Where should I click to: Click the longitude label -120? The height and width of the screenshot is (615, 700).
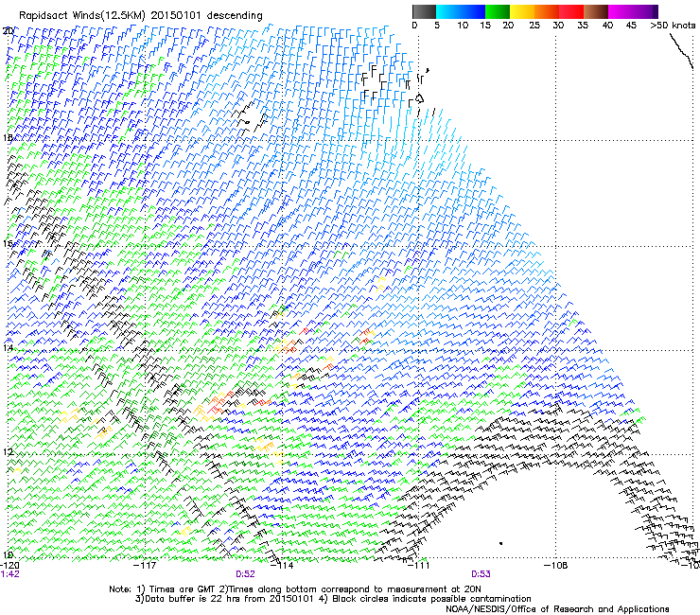pyautogui.click(x=9, y=566)
